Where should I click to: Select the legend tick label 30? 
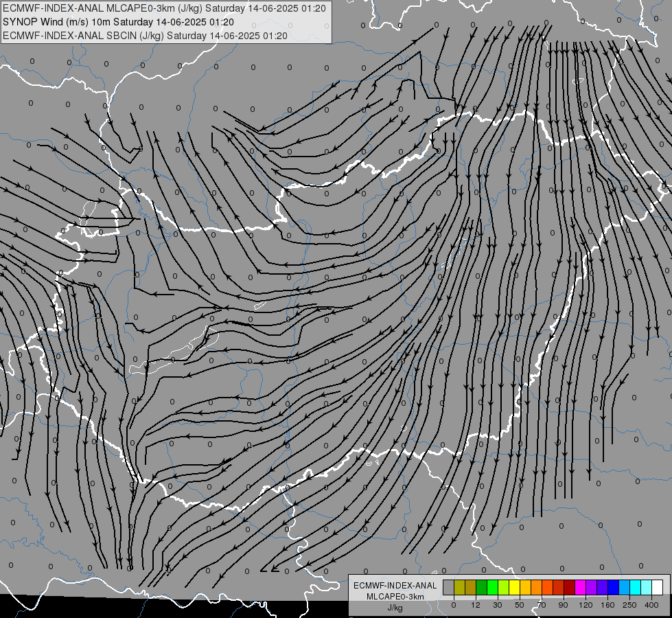coord(498,605)
